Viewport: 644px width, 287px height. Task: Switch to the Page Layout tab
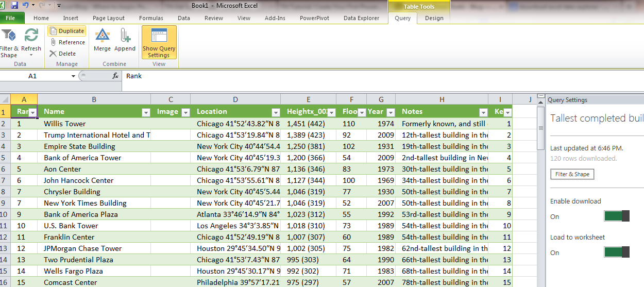tap(109, 18)
